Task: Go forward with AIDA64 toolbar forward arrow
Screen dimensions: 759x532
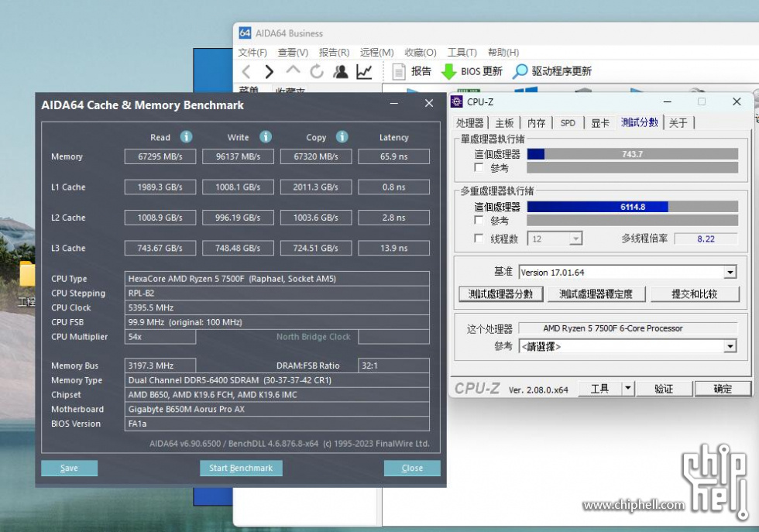Action: coord(270,72)
